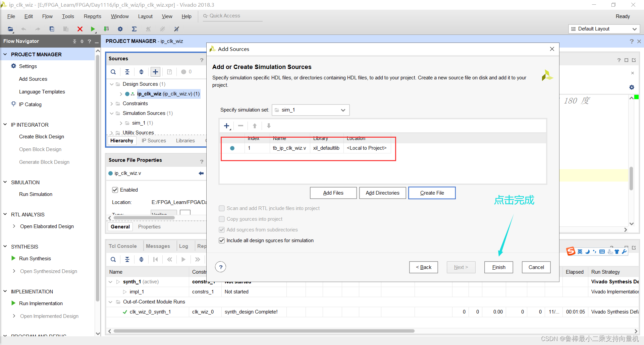
Task: Add a file with dialog plus icon
Action: point(227,126)
